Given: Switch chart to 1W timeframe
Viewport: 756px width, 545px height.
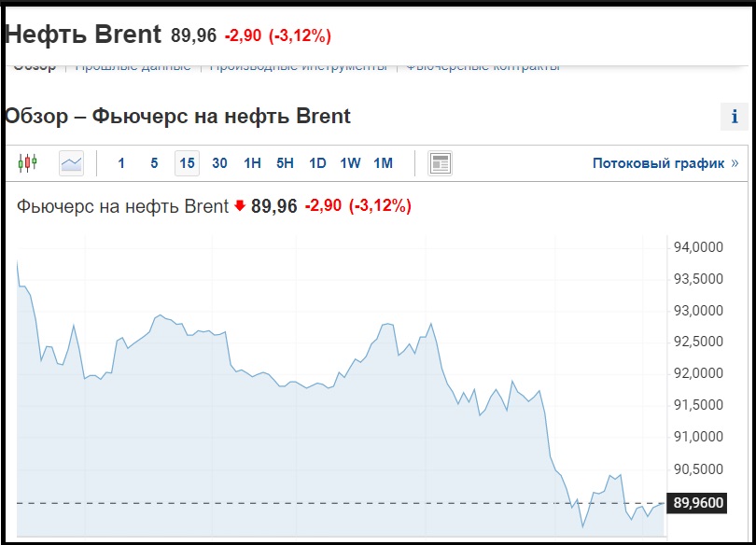Looking at the screenshot, I should pyautogui.click(x=350, y=163).
